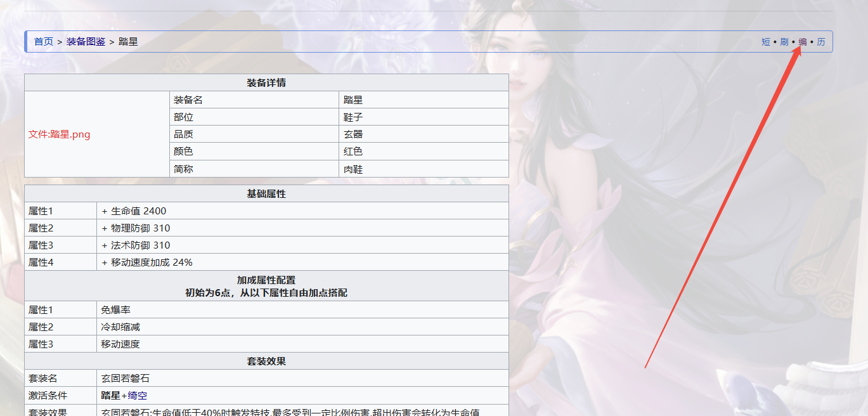The height and width of the screenshot is (416, 868).
Task: Click the 套装名 label cell
Action: pos(61,379)
